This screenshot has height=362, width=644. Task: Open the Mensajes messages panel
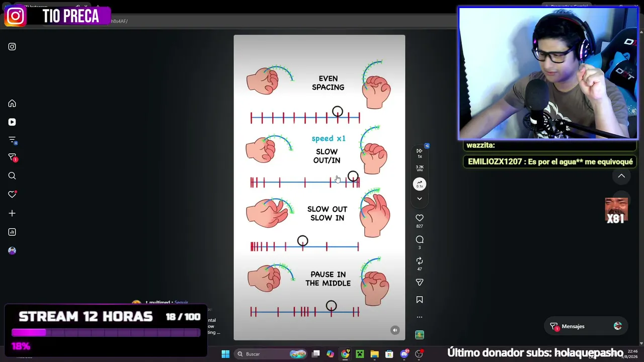[x=586, y=326]
